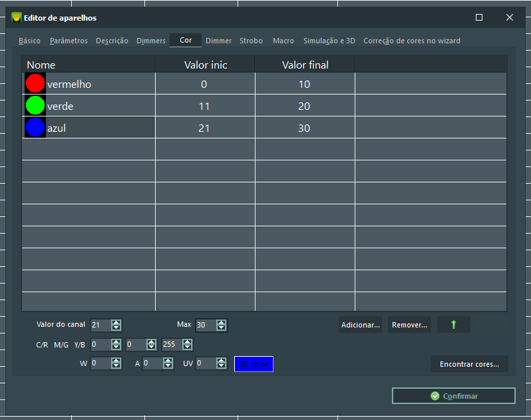Click the UV value spinner arrows
This screenshot has width=531, height=420.
coord(222,363)
